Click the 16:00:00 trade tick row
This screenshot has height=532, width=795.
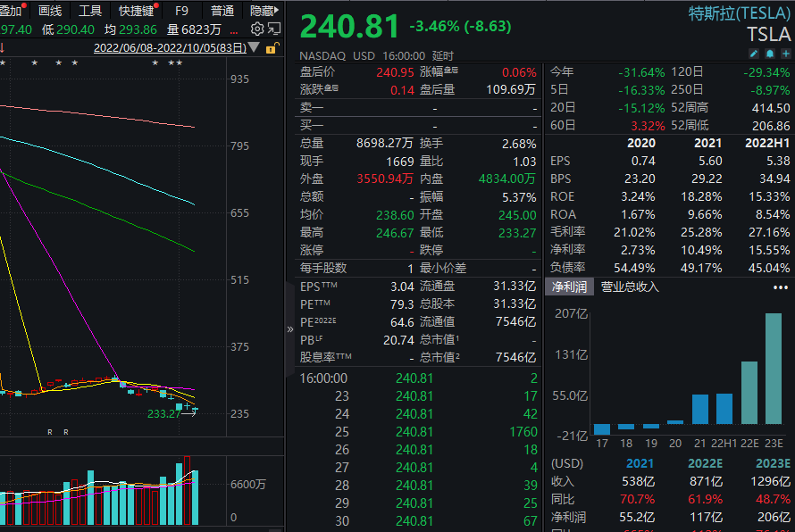(418, 378)
